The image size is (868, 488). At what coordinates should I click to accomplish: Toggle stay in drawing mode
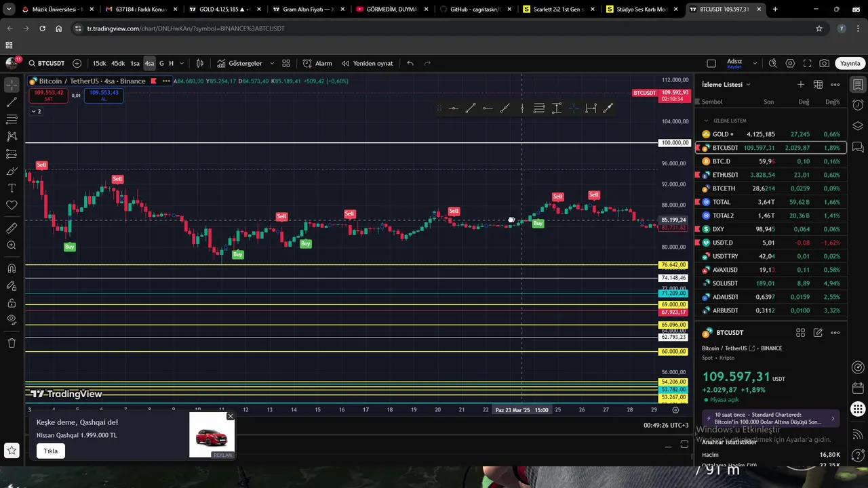(12, 285)
